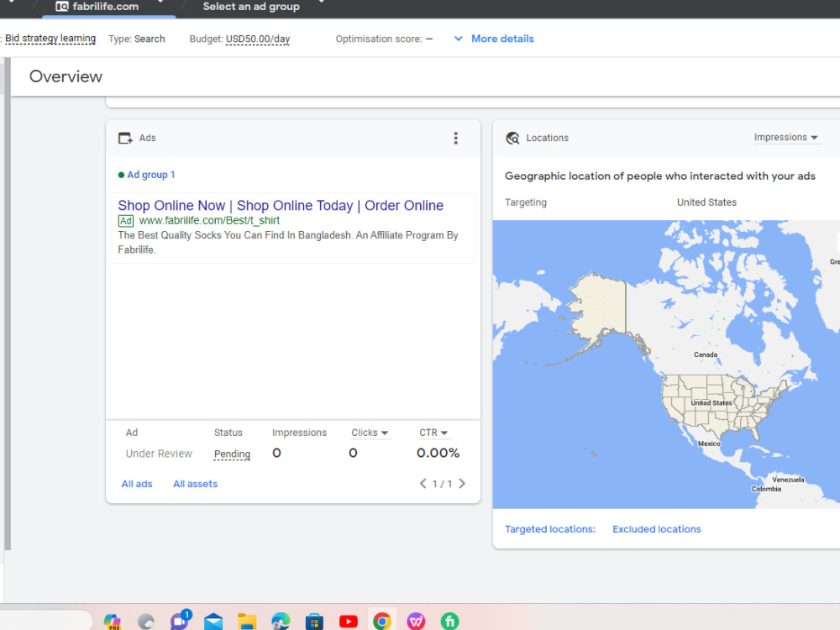Click the Targeted locations link

click(x=549, y=529)
